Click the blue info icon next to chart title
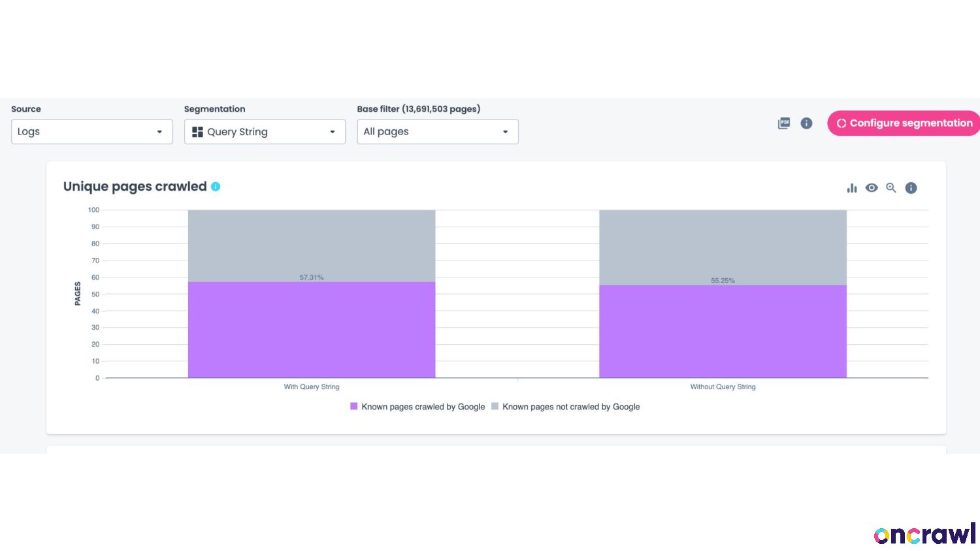The image size is (980, 551). pos(216,187)
